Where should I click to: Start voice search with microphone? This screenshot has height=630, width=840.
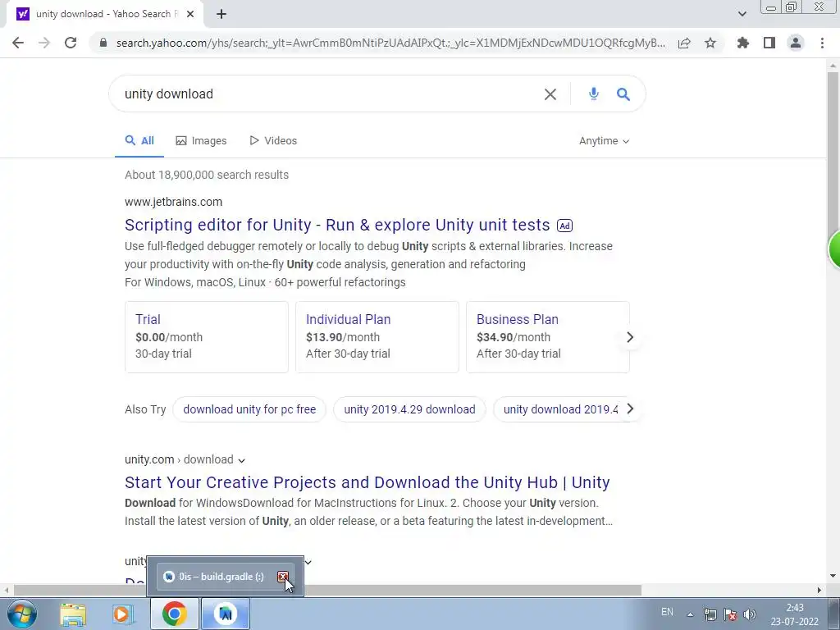click(594, 94)
